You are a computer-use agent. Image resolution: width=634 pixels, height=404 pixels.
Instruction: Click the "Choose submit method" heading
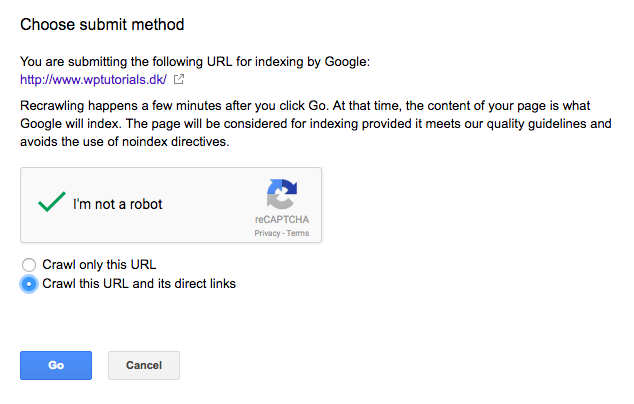pyautogui.click(x=102, y=25)
